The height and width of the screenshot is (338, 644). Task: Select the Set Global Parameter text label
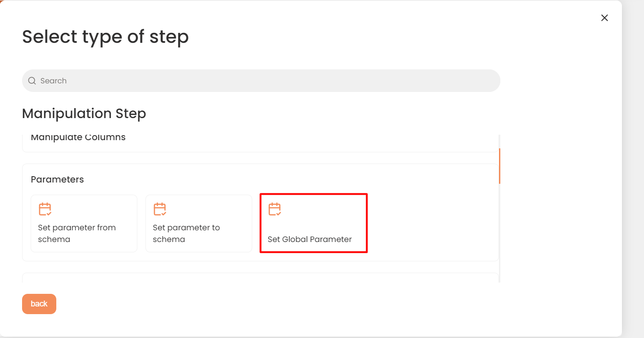coord(310,239)
